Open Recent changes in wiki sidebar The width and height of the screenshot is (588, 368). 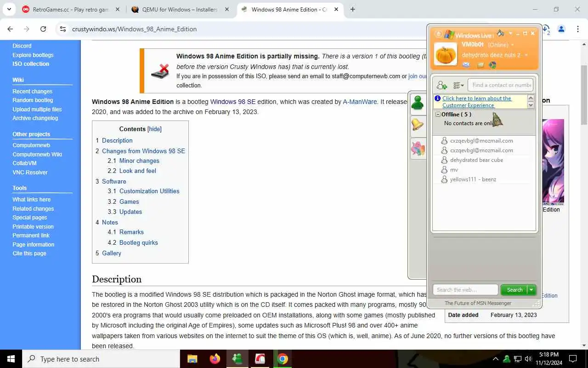pyautogui.click(x=32, y=92)
